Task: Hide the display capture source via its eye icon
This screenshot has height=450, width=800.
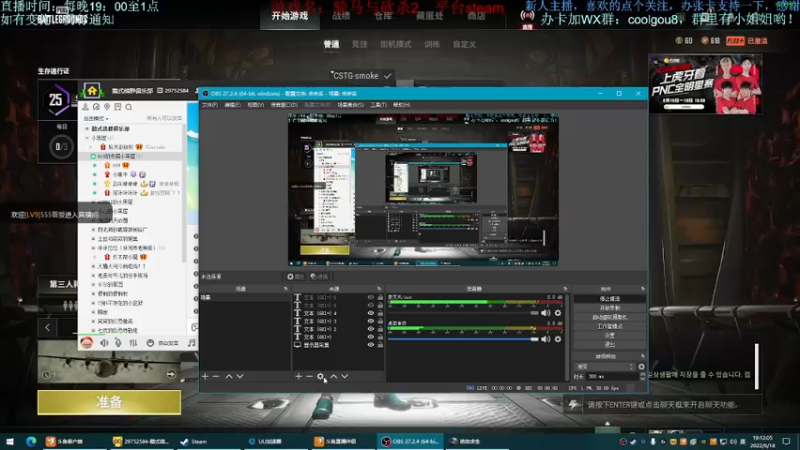Action: (371, 345)
